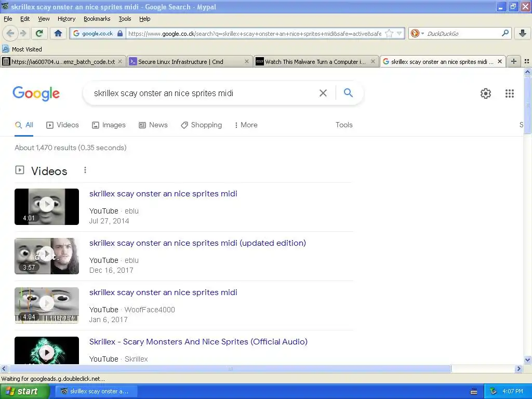Close the Secure Linux Infrastructure tab
Viewport: 532px width, 399px height.
247,62
